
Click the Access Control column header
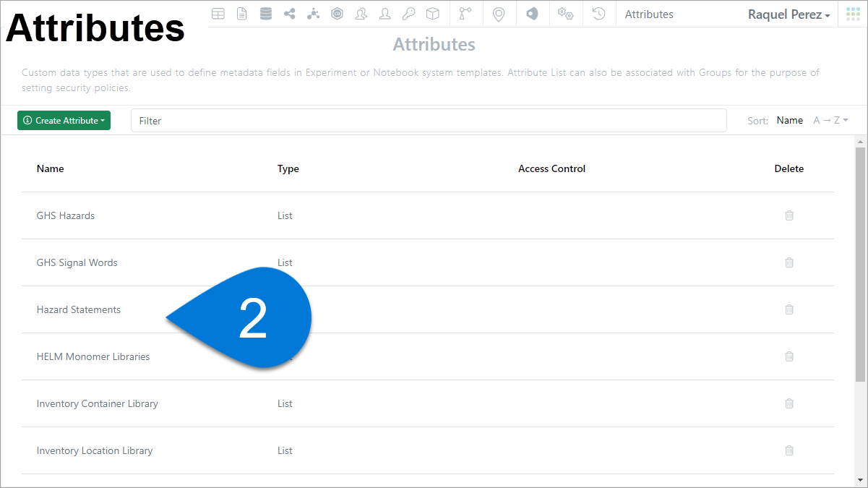click(x=552, y=168)
